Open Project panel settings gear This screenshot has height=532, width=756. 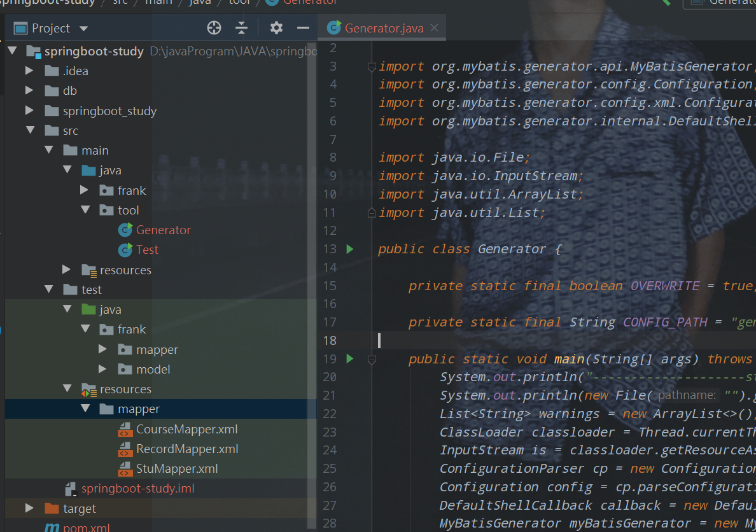(x=276, y=28)
